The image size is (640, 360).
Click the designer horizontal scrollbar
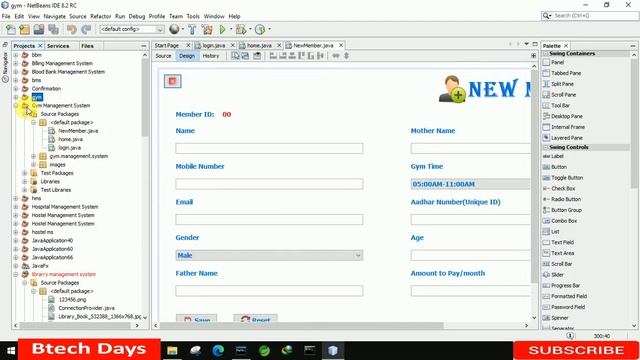tap(302, 326)
